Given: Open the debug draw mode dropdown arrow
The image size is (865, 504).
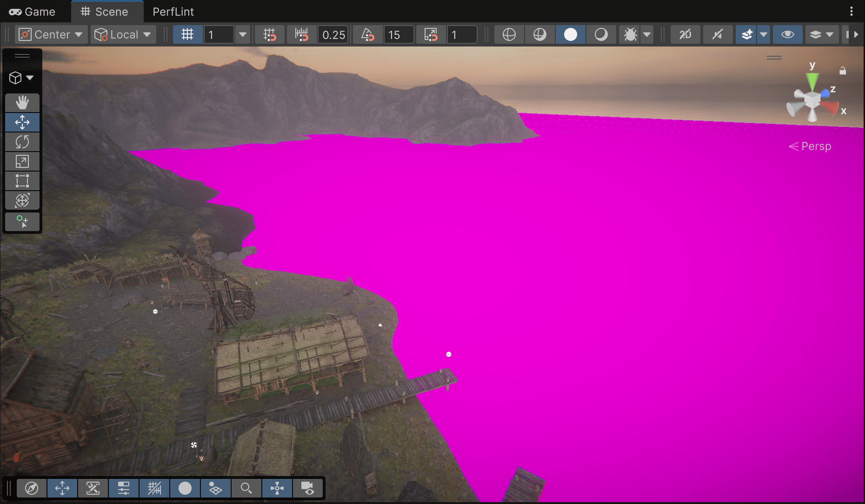Looking at the screenshot, I should tap(647, 34).
